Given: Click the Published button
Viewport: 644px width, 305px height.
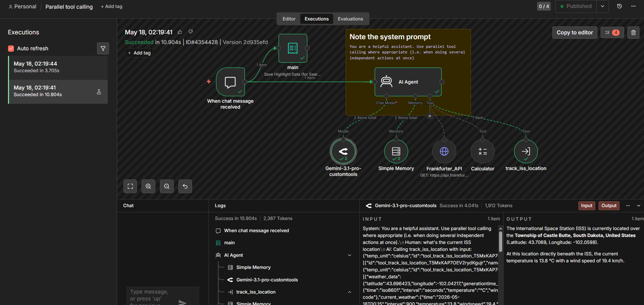Looking at the screenshot, I should [576, 6].
